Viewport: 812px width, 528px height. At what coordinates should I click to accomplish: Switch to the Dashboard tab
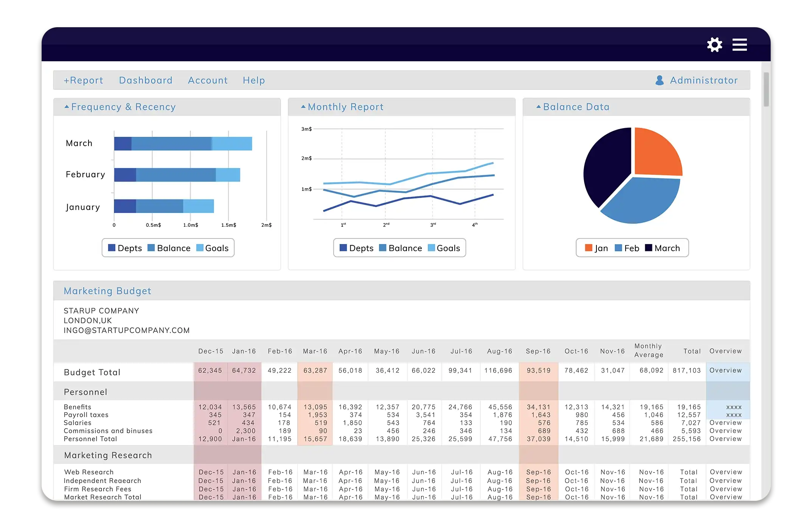146,80
